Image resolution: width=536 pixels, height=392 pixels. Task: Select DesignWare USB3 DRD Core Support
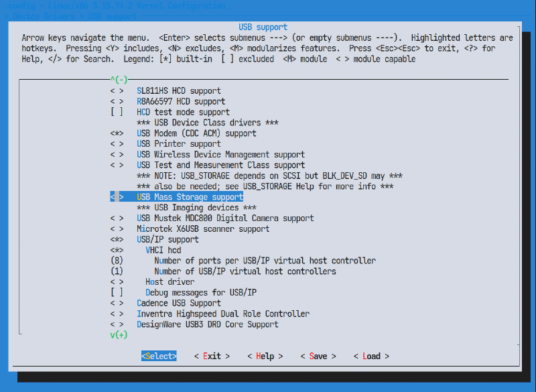tap(207, 324)
